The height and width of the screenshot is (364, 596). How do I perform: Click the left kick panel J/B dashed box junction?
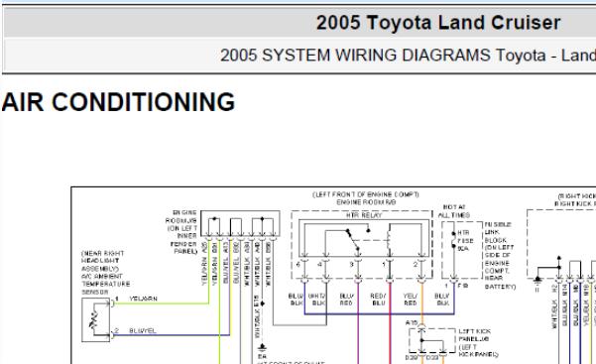(x=432, y=341)
